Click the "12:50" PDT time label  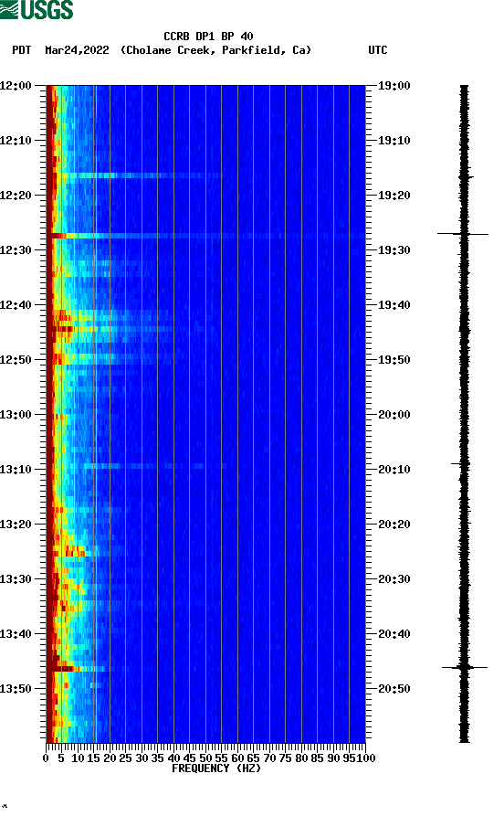[16, 360]
